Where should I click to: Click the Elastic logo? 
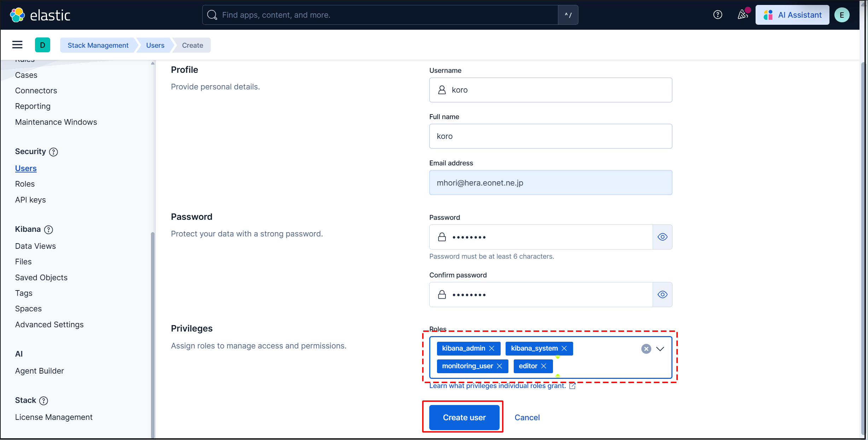tap(40, 15)
